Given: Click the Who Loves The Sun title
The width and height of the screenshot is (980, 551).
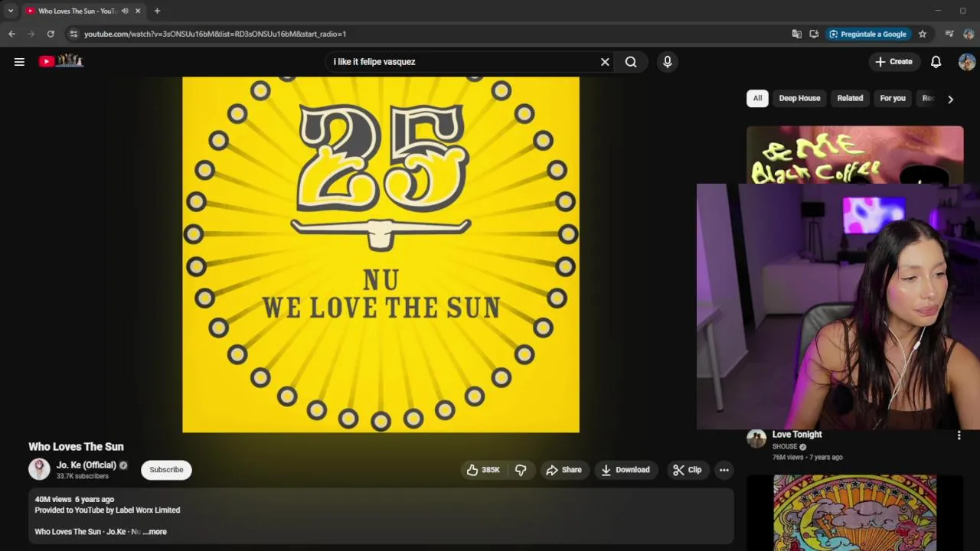Looking at the screenshot, I should point(76,447).
